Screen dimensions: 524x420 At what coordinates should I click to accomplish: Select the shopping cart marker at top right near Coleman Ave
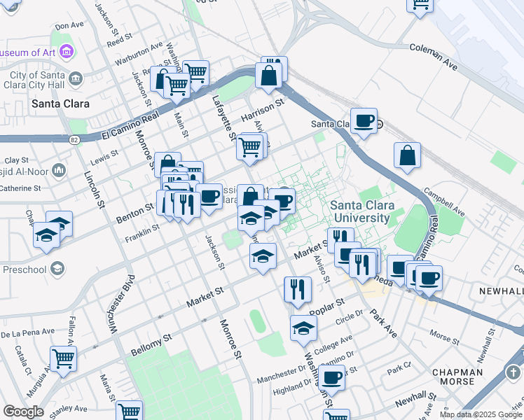(420, 6)
